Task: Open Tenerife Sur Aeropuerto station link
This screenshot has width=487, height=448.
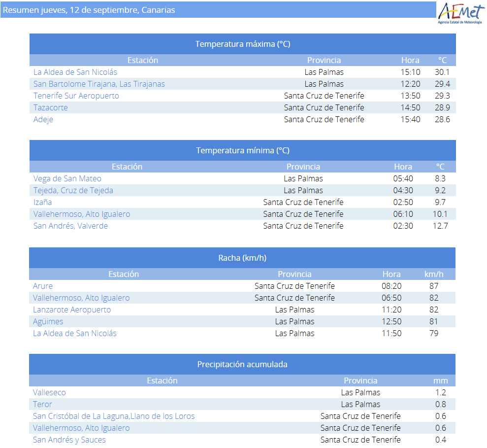Action: pos(76,96)
